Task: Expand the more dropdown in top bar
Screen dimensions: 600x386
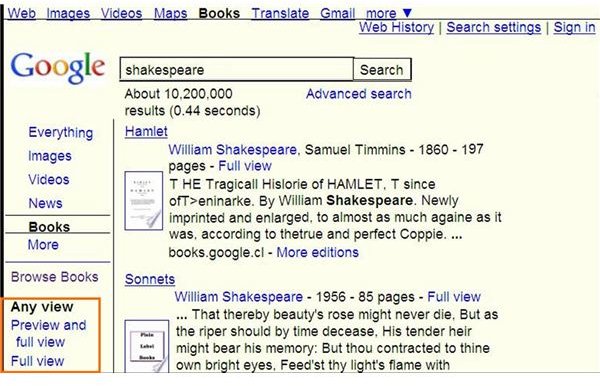Action: pyautogui.click(x=389, y=13)
